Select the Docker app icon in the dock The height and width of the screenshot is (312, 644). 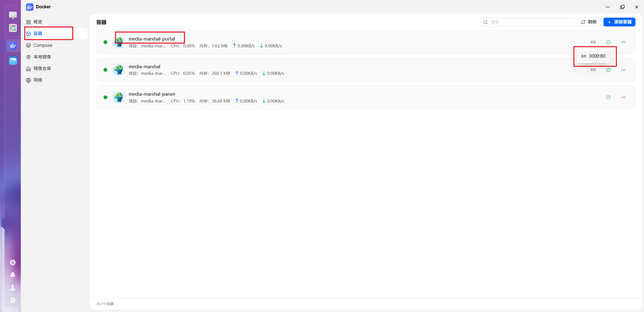(13, 46)
